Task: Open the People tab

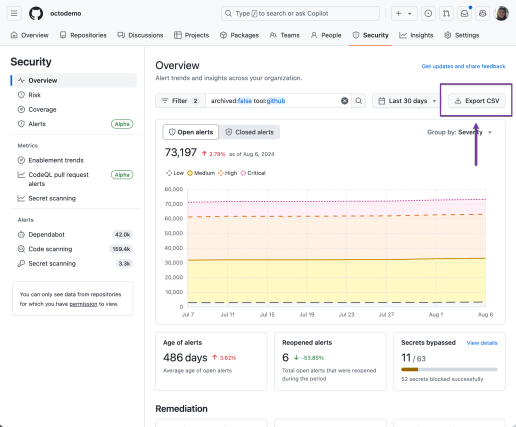Action: tap(326, 35)
